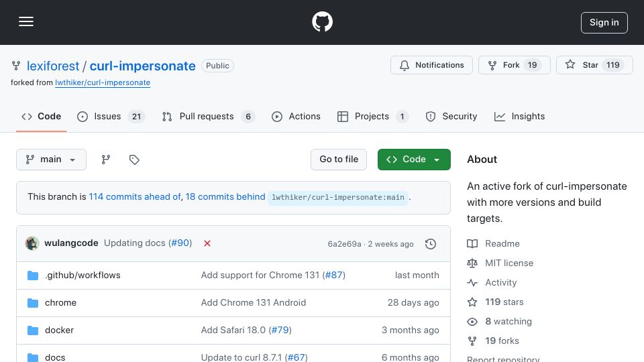Viewport: 644px width, 362px height.
Task: Open the docs folder
Action: point(55,357)
